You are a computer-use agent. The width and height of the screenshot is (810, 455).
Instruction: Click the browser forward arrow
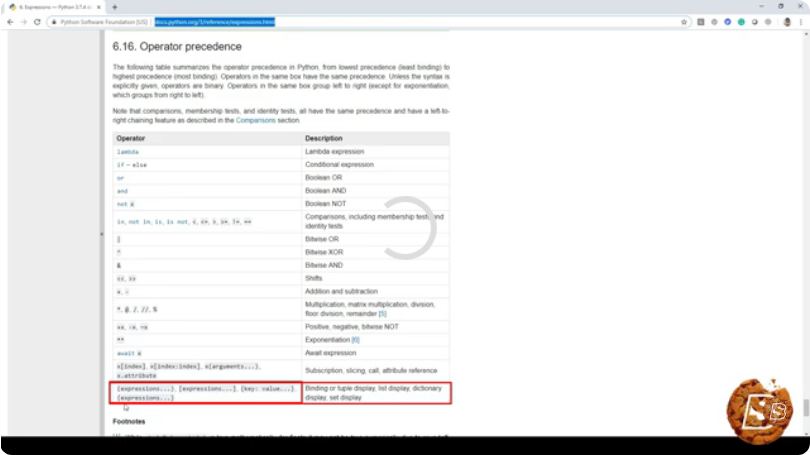[x=24, y=22]
